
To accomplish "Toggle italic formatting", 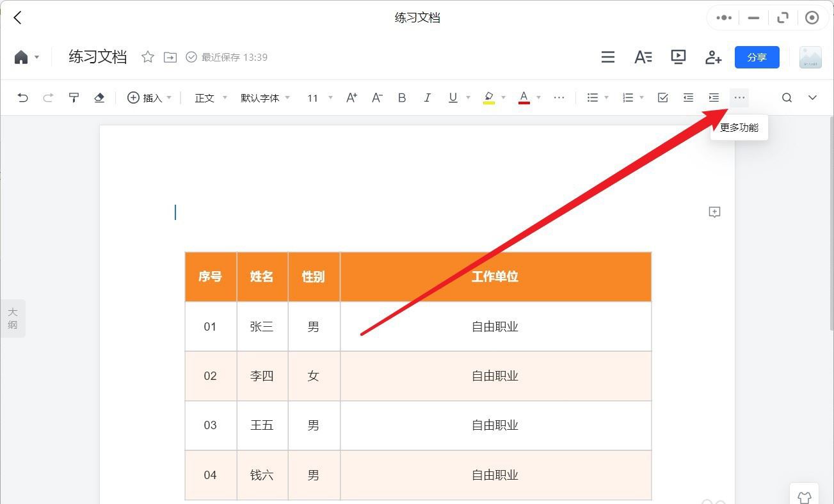I will click(x=428, y=98).
